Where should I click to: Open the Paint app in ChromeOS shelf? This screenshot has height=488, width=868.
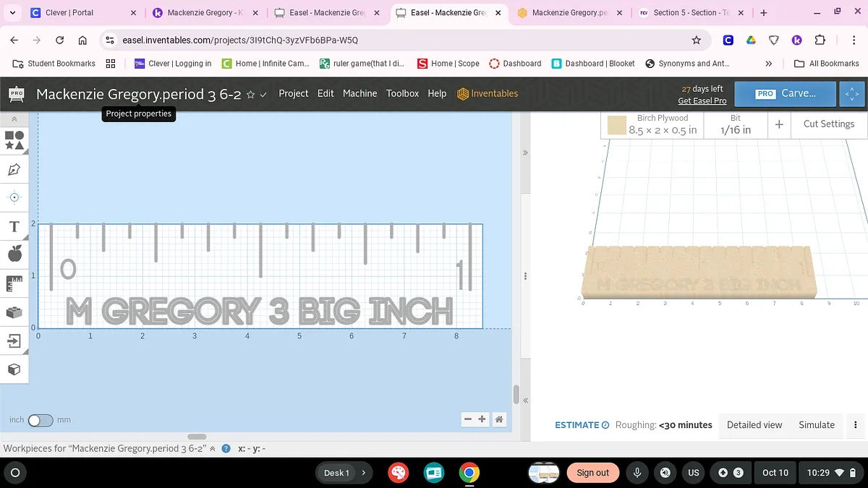399,473
